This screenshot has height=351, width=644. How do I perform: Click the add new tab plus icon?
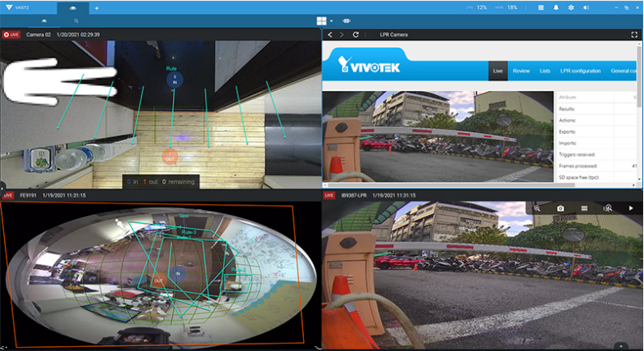pos(96,7)
